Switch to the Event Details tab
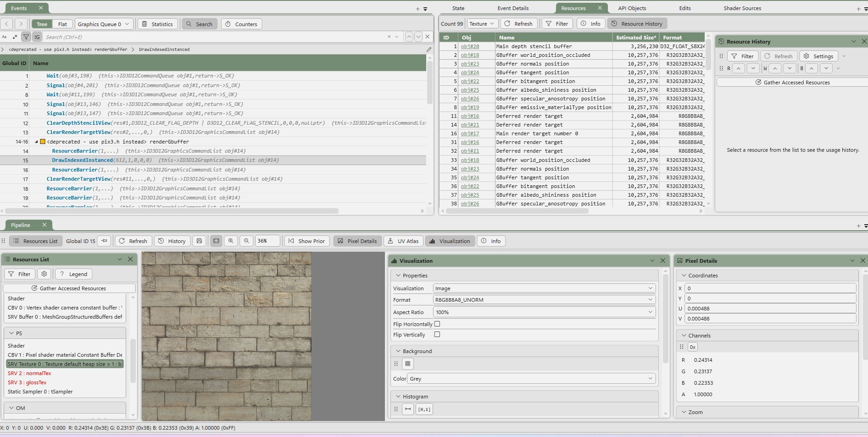Viewport: 868px width, 437px height. (x=513, y=8)
